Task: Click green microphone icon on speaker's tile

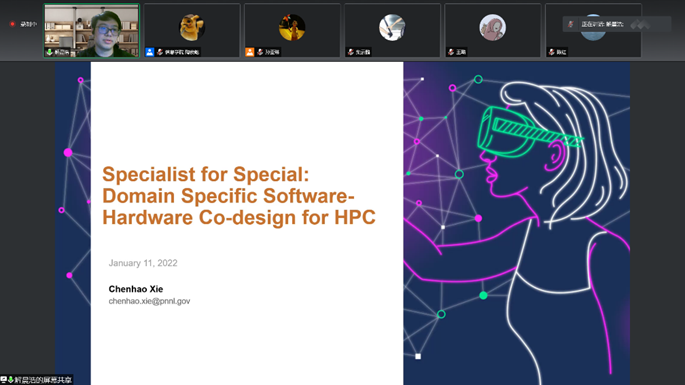Action: point(50,52)
